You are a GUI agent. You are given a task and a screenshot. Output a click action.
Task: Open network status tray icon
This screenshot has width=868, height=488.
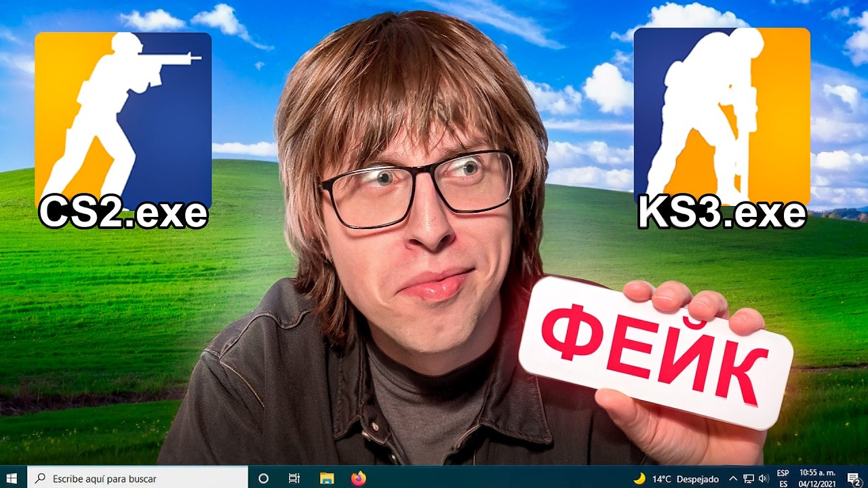749,479
